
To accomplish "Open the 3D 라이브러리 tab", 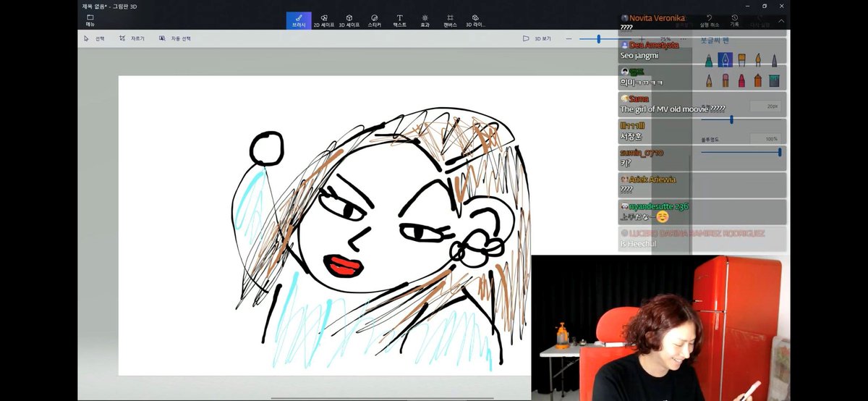I will point(475,20).
